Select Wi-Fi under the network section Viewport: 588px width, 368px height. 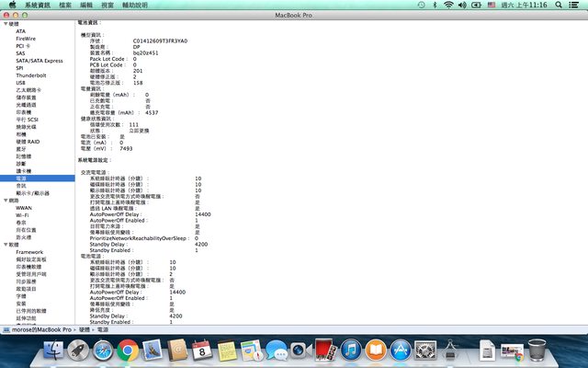coord(23,213)
